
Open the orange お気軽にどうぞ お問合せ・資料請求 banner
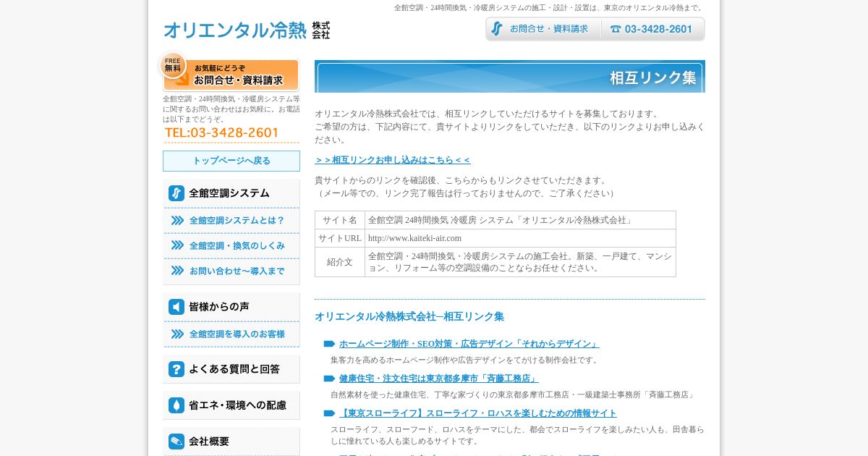tap(231, 75)
